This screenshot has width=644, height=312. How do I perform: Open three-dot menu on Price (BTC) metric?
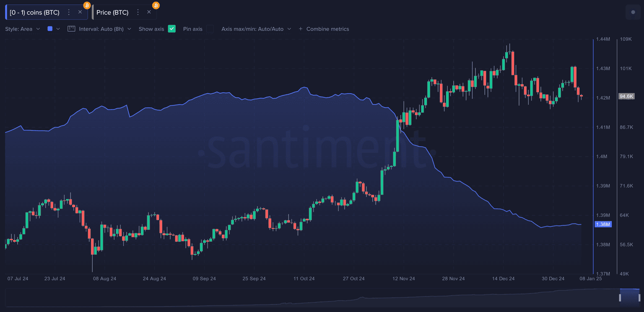tap(138, 12)
